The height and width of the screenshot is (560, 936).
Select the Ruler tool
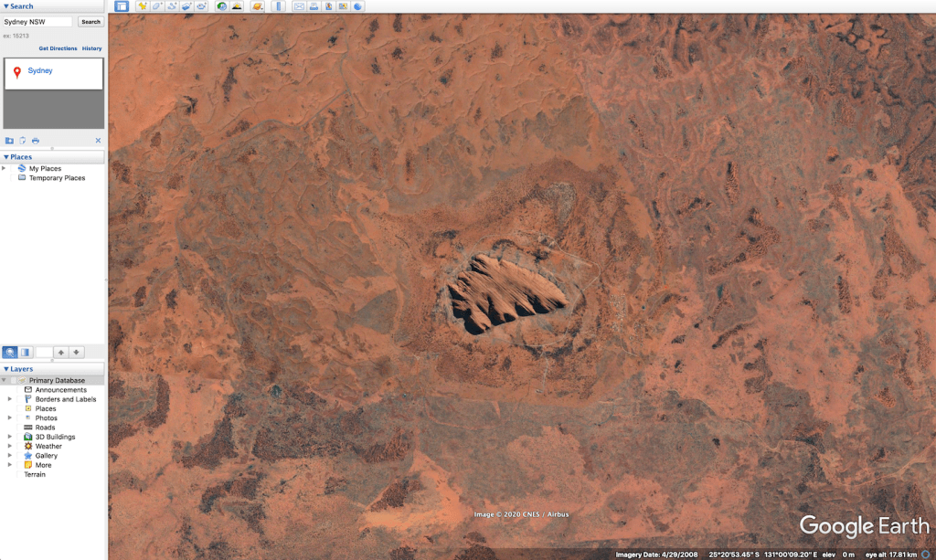pyautogui.click(x=278, y=6)
